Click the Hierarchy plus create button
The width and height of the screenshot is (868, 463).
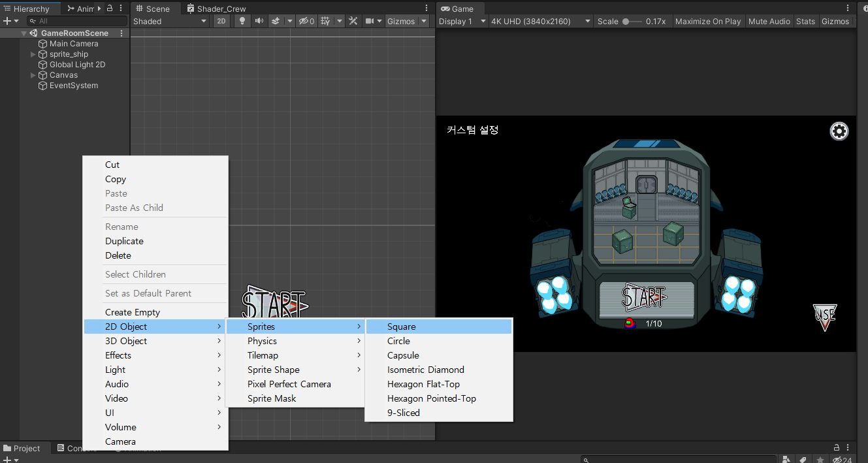coord(7,21)
